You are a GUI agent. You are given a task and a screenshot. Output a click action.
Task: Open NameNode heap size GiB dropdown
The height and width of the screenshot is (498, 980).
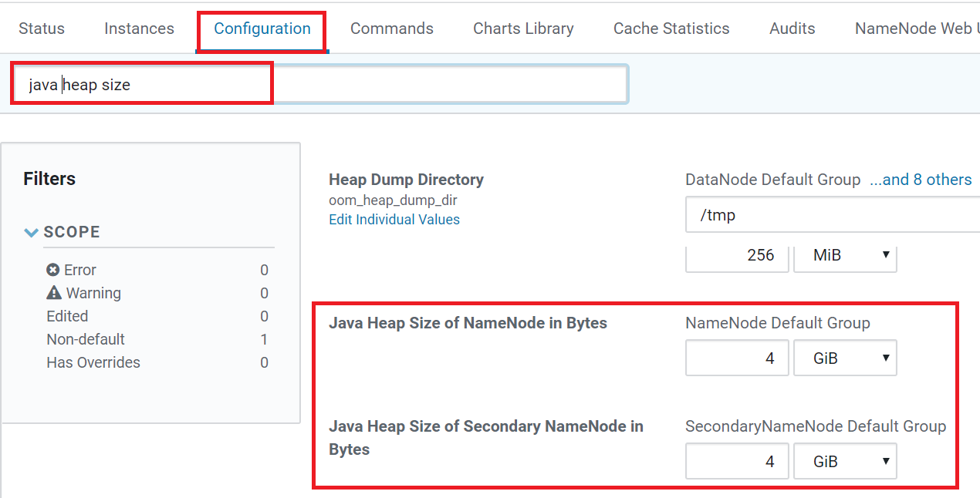845,358
